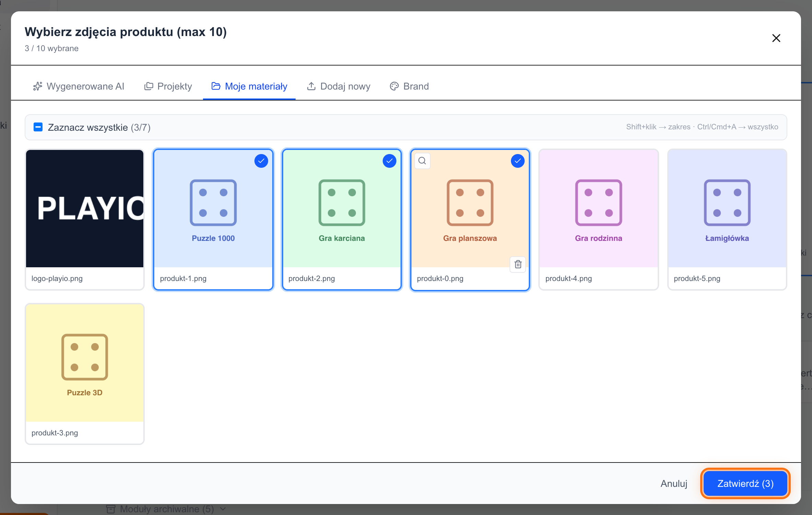812x515 pixels.
Task: Click the dice icon on Łamigłówka card
Action: [727, 203]
